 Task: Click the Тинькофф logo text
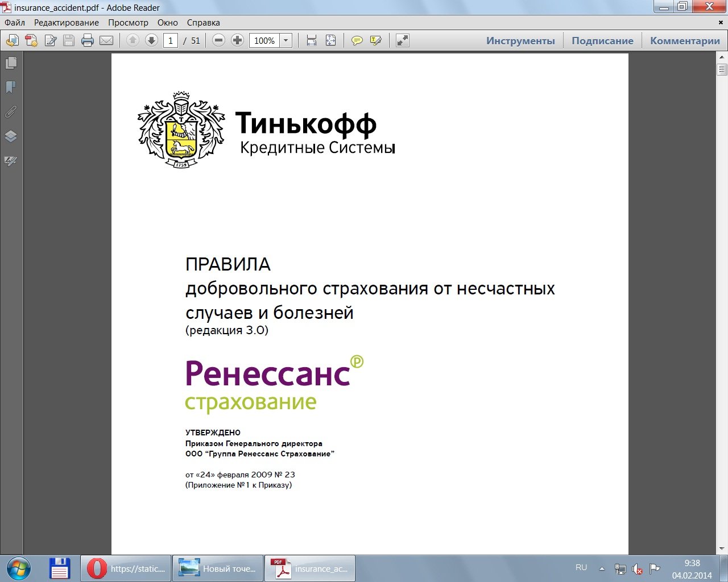(x=306, y=123)
